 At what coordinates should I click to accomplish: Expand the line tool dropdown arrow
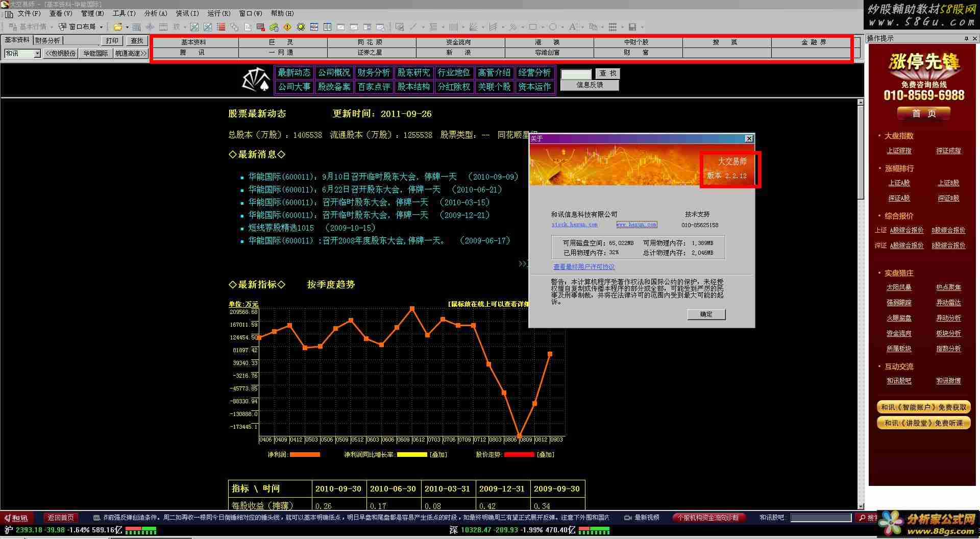[423, 27]
